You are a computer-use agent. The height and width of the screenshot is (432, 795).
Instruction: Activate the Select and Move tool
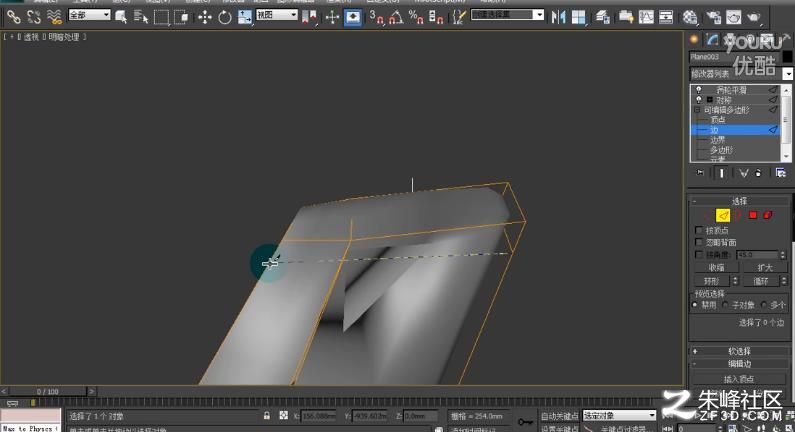click(x=205, y=17)
